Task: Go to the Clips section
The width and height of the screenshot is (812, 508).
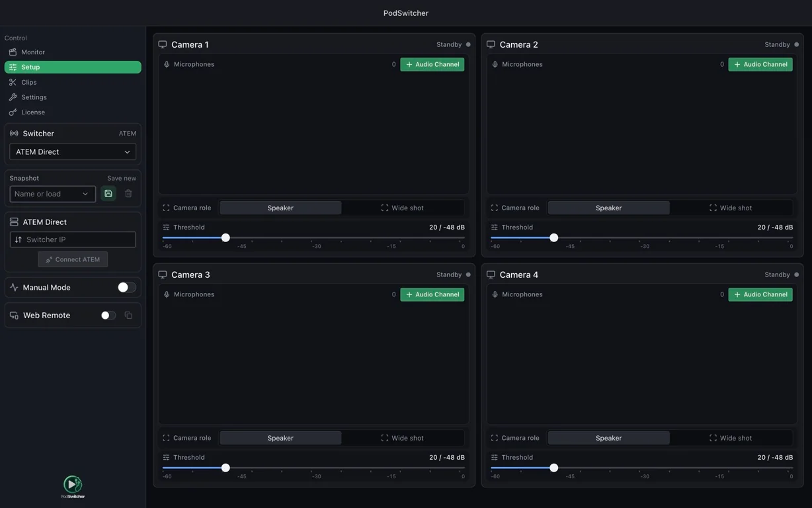Action: (73, 82)
